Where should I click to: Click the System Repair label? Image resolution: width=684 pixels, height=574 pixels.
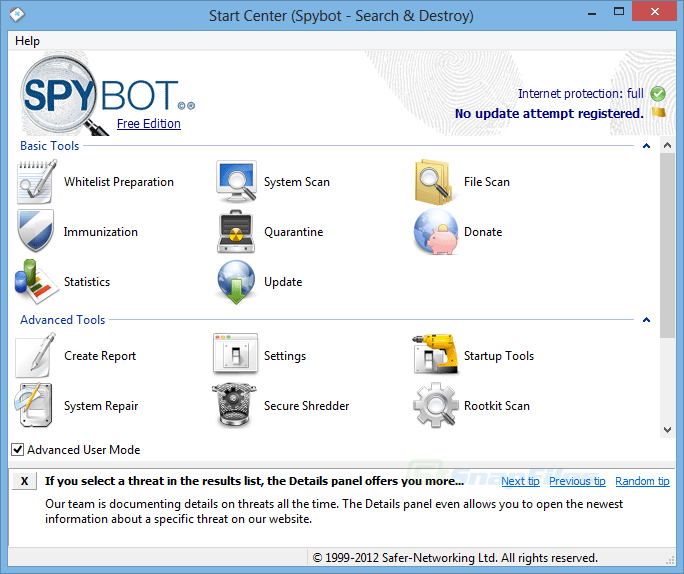point(101,406)
